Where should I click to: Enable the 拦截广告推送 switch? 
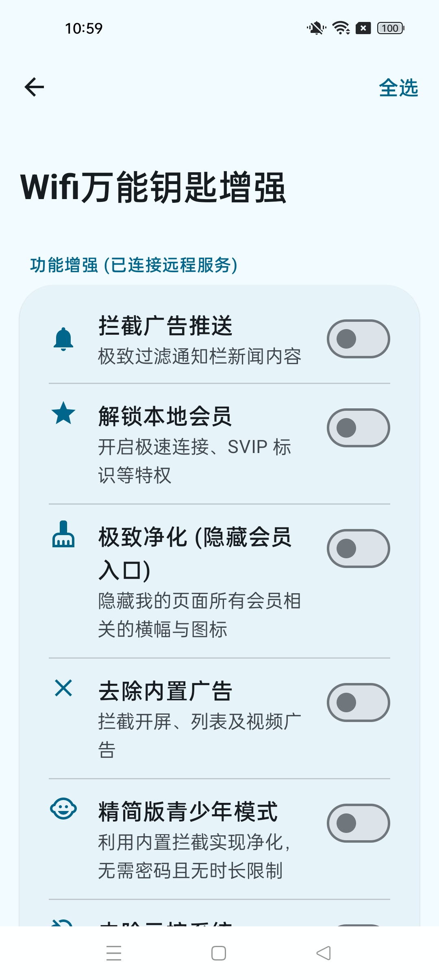[359, 339]
